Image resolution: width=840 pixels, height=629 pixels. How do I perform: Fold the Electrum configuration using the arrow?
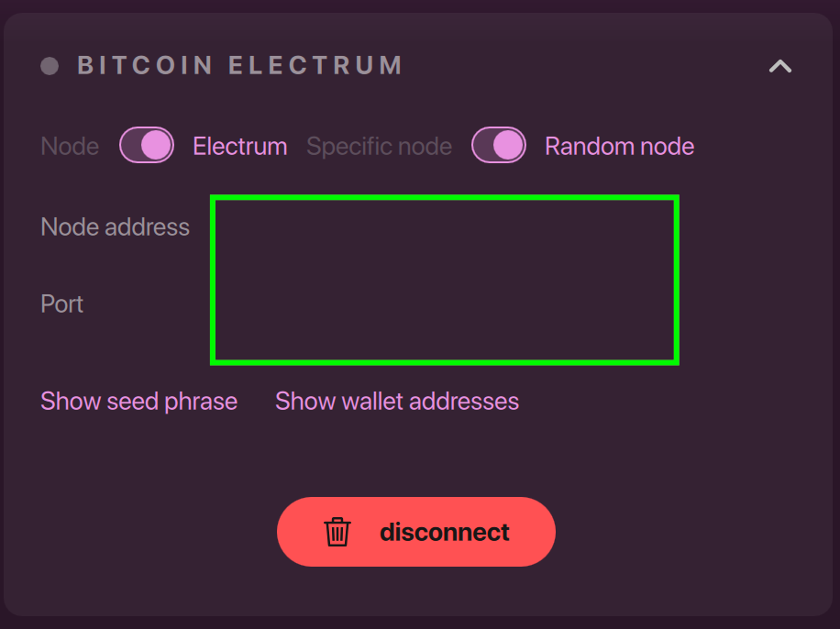(779, 66)
